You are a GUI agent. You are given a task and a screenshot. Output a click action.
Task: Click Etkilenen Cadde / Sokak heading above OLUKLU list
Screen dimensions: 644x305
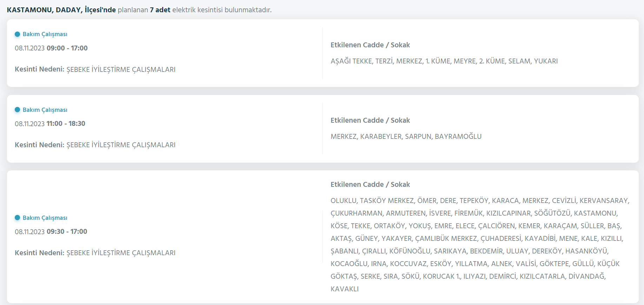(370, 184)
